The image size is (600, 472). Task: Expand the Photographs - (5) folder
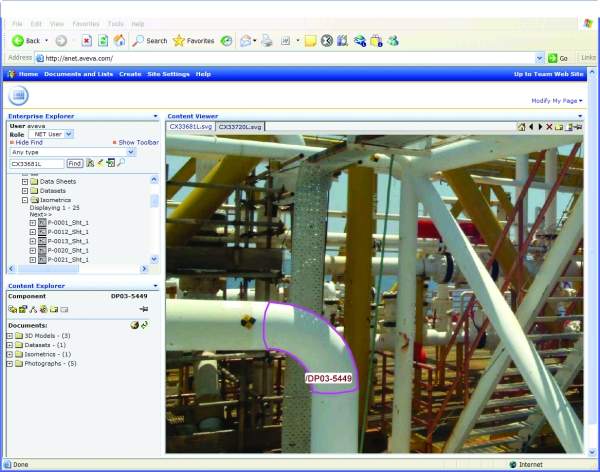pyautogui.click(x=10, y=363)
